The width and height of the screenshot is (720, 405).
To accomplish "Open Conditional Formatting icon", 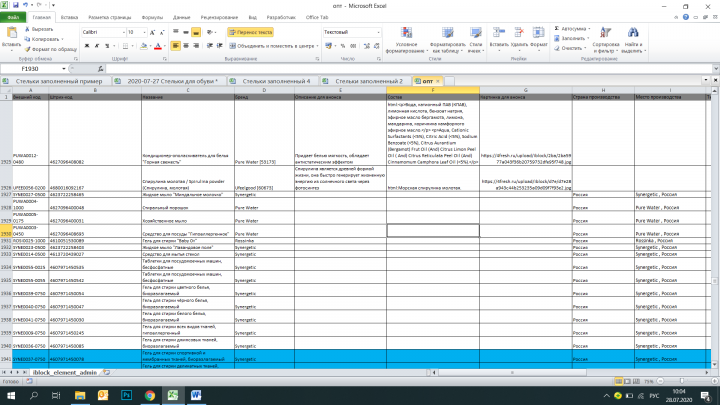I will click(x=406, y=33).
